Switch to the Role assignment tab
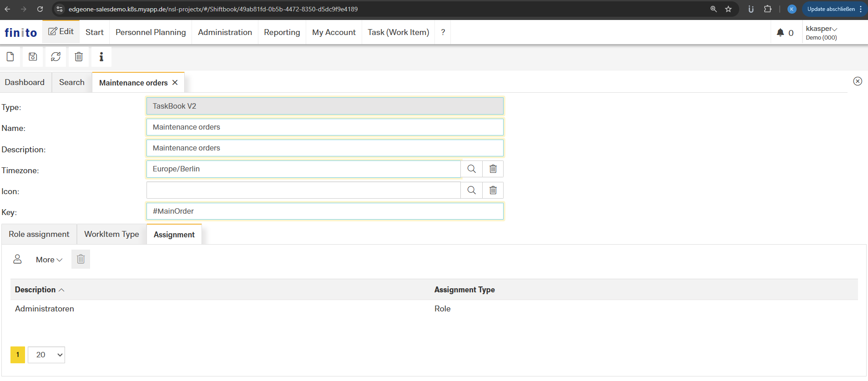 click(39, 234)
